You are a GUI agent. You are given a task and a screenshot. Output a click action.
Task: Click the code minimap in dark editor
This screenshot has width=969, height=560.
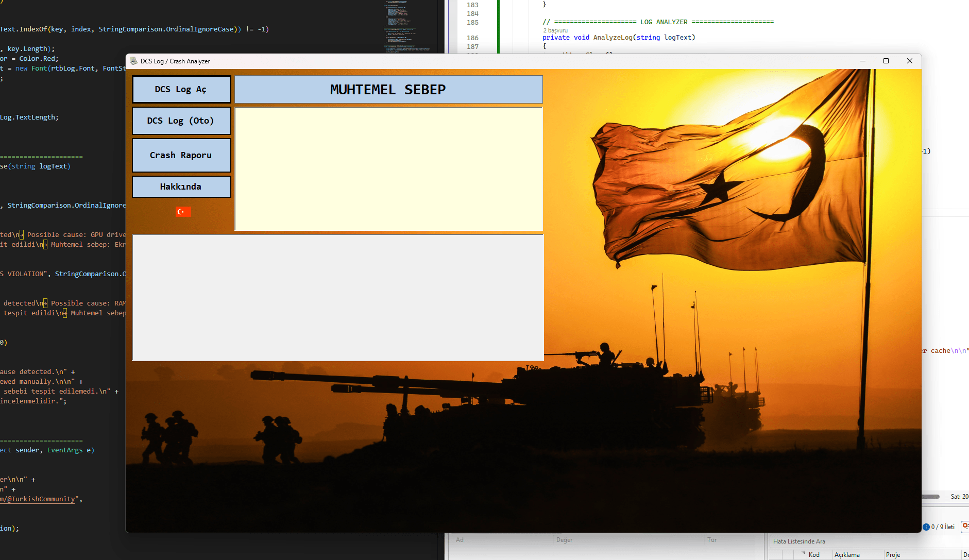407,26
